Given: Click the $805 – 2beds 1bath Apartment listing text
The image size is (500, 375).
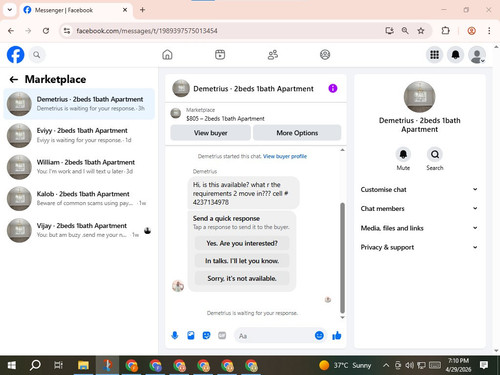Looking at the screenshot, I should pos(225,119).
